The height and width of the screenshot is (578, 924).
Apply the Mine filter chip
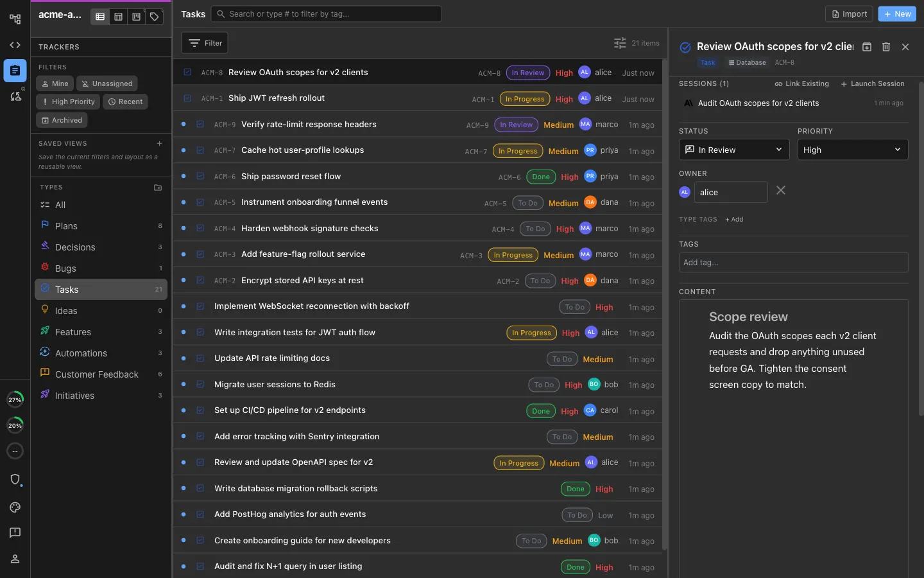(55, 83)
